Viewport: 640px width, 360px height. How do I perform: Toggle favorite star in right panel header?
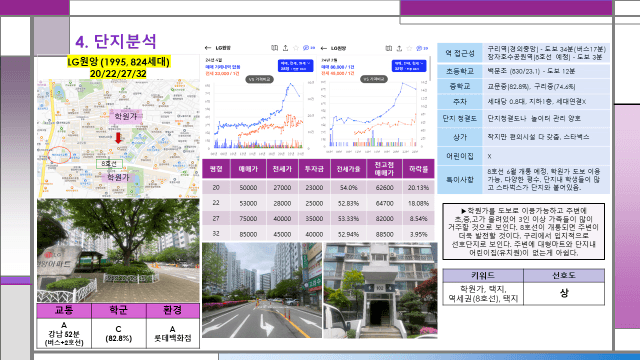[x=409, y=48]
